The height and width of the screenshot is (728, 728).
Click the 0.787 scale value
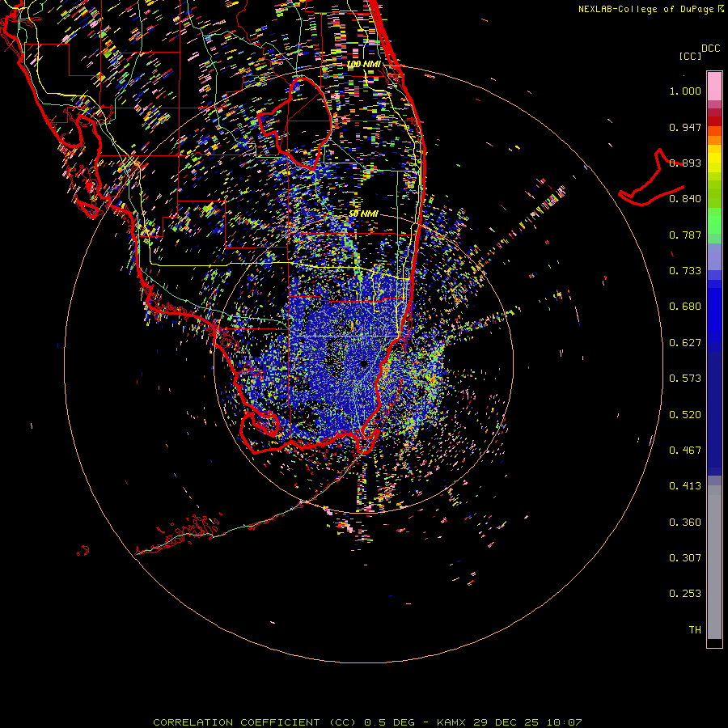685,235
